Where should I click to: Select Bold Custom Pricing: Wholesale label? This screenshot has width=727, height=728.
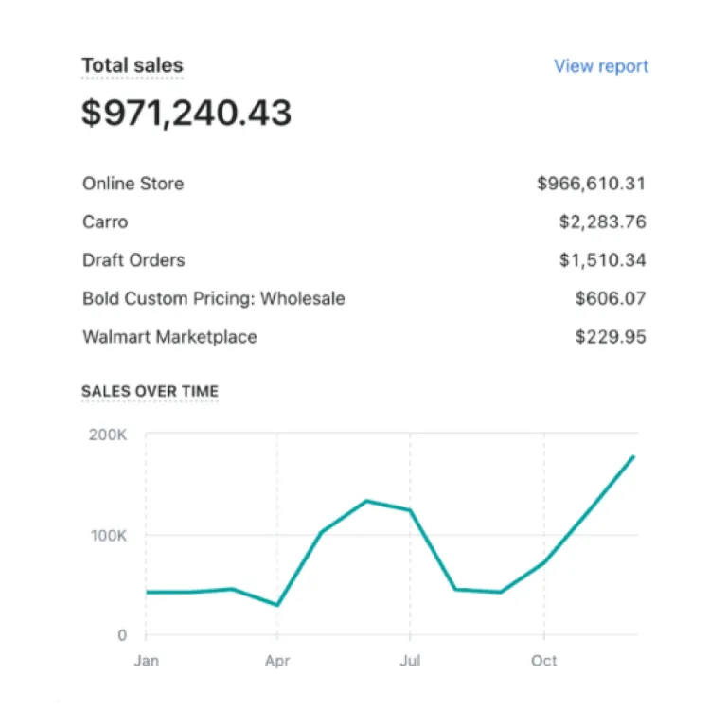pyautogui.click(x=214, y=299)
